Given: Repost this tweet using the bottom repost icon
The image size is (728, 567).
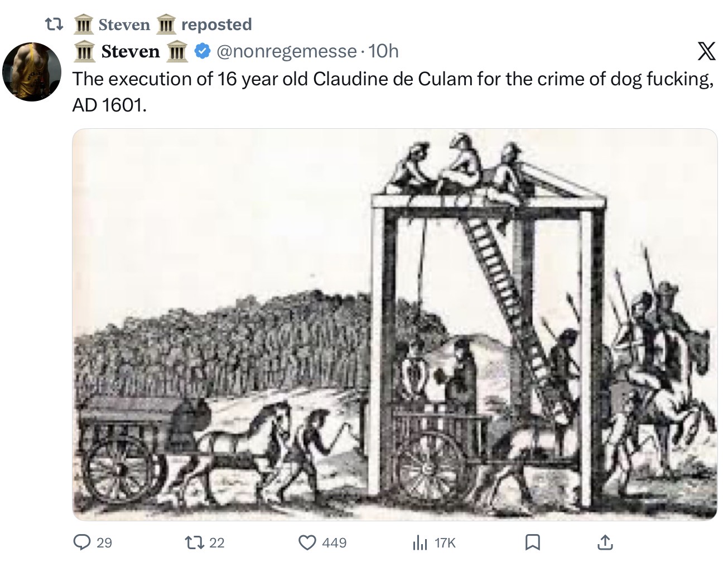Looking at the screenshot, I should [194, 542].
